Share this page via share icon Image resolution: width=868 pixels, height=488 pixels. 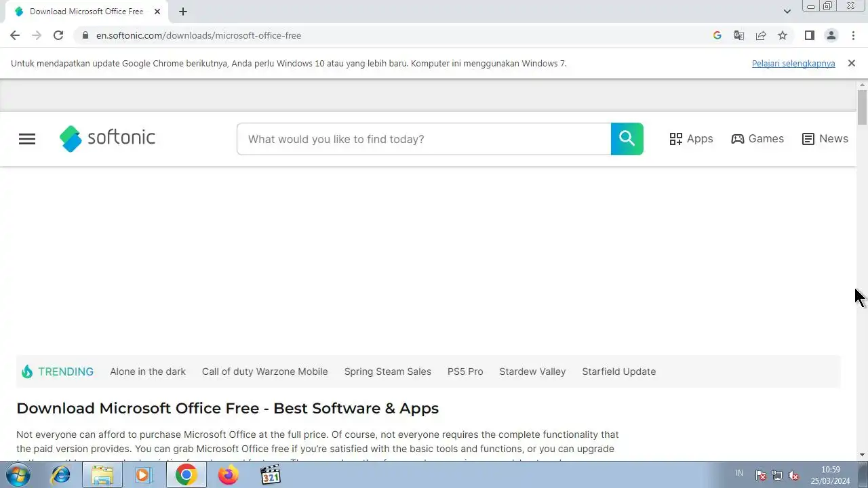coord(761,35)
